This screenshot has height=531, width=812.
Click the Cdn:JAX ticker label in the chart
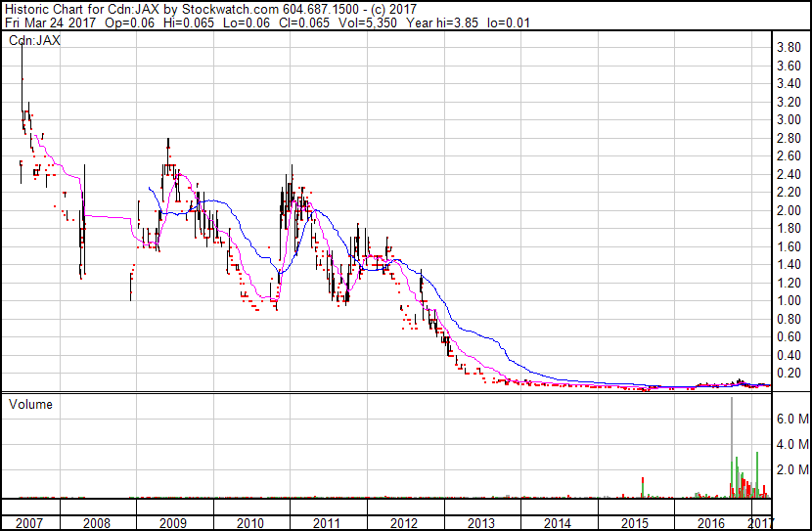click(x=35, y=41)
